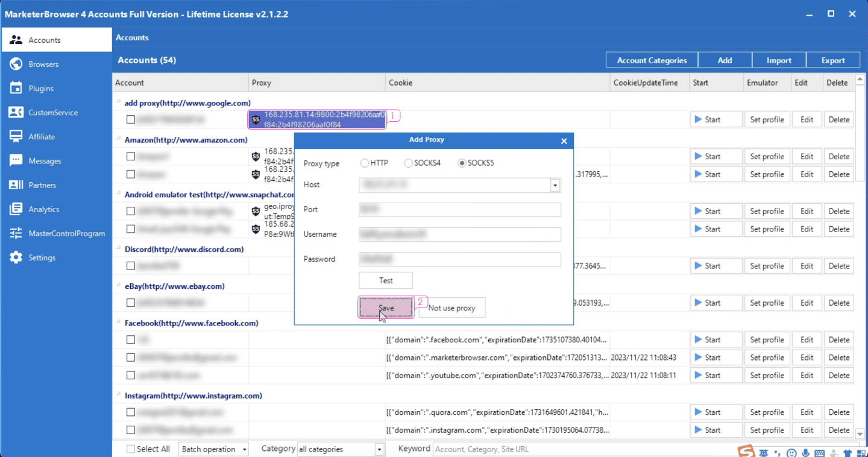Click the S5 shield icon beside 185.68 proxy
The height and width of the screenshot is (457, 868).
(256, 229)
